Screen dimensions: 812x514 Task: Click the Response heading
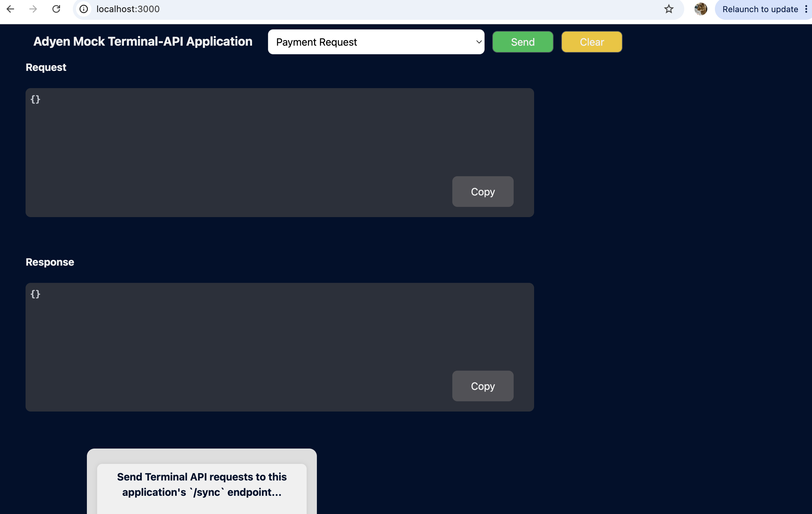coord(50,262)
